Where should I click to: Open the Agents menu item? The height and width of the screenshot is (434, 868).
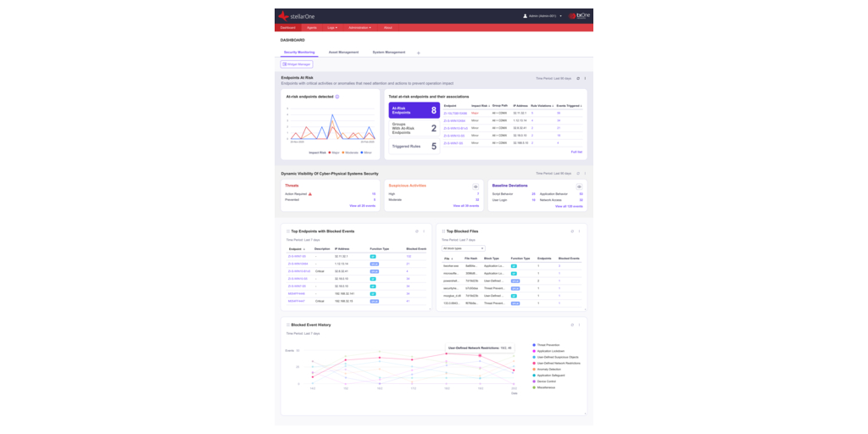[x=312, y=27]
